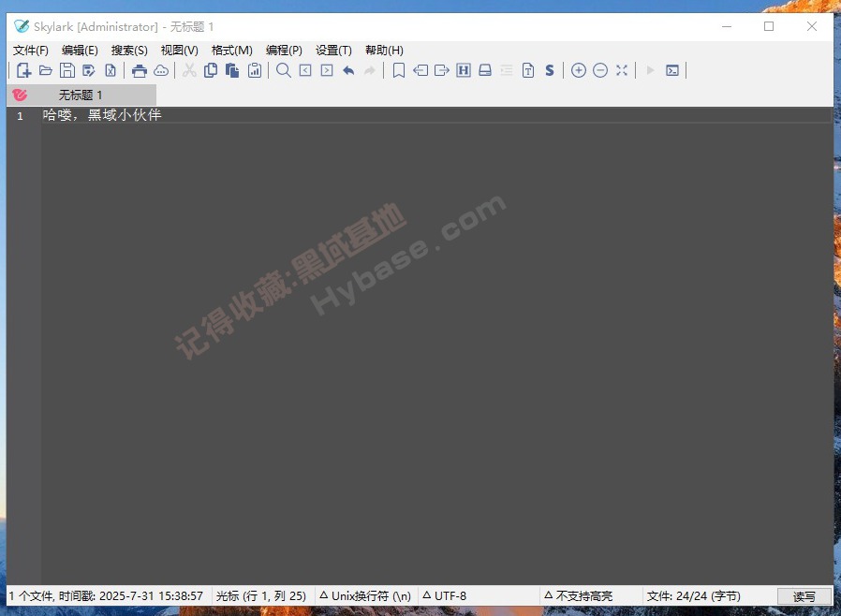
Task: Click the Skylark app icon in title bar
Action: click(22, 26)
